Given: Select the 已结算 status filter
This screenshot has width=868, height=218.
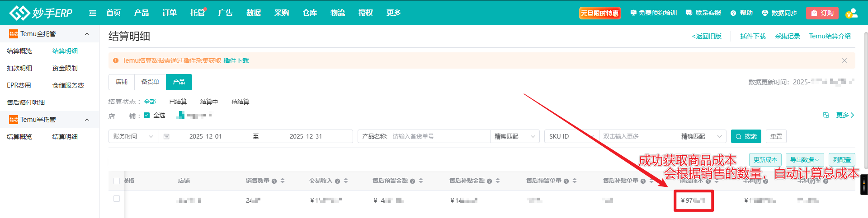Looking at the screenshot, I should pyautogui.click(x=178, y=102).
